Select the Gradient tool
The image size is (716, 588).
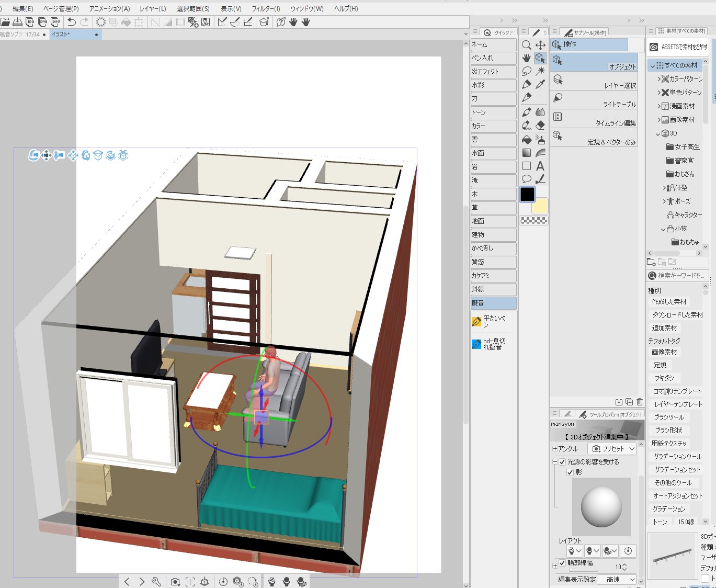[x=527, y=153]
